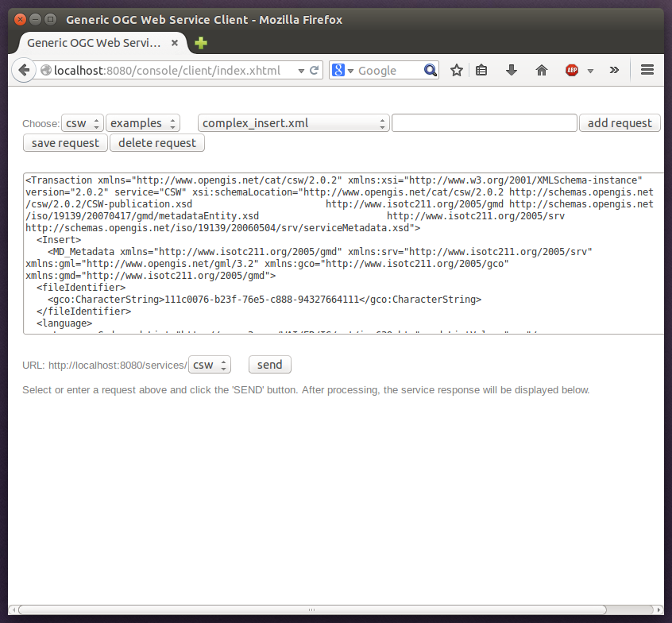The image size is (672, 623).
Task: Open the csw service dropdown next to URL
Action: pyautogui.click(x=209, y=365)
